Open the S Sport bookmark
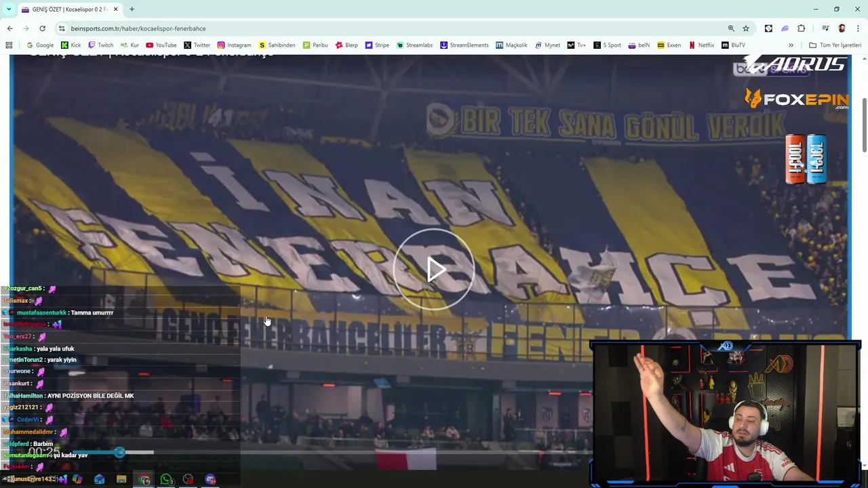The height and width of the screenshot is (488, 868). [x=607, y=45]
